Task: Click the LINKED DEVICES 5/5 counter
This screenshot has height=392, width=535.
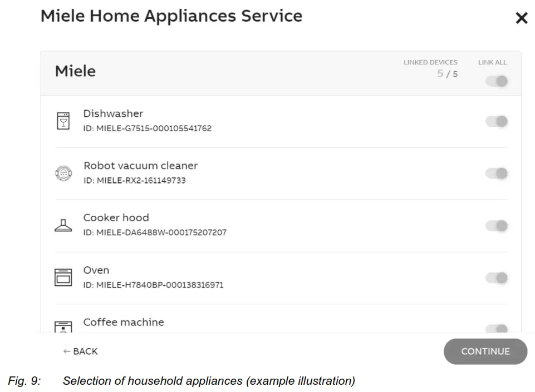Action: point(431,68)
